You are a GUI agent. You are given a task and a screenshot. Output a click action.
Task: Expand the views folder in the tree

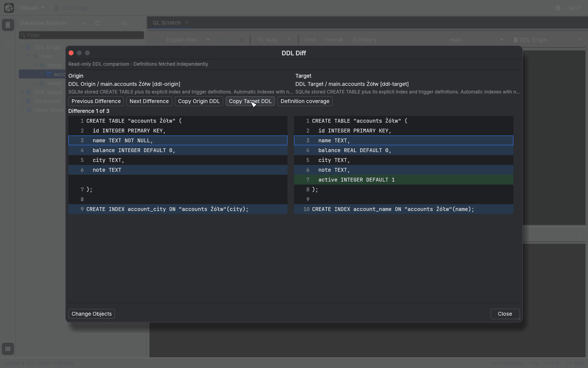tap(36, 83)
